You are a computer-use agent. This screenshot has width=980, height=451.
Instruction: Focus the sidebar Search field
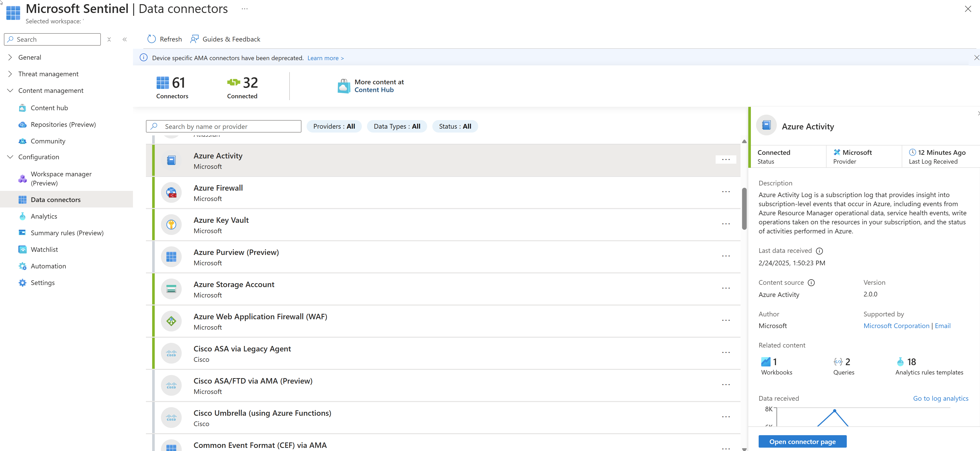(53, 39)
